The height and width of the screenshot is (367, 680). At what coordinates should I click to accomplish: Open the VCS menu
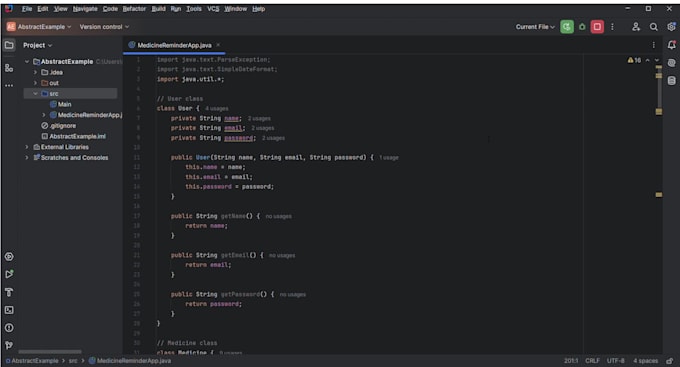point(213,9)
